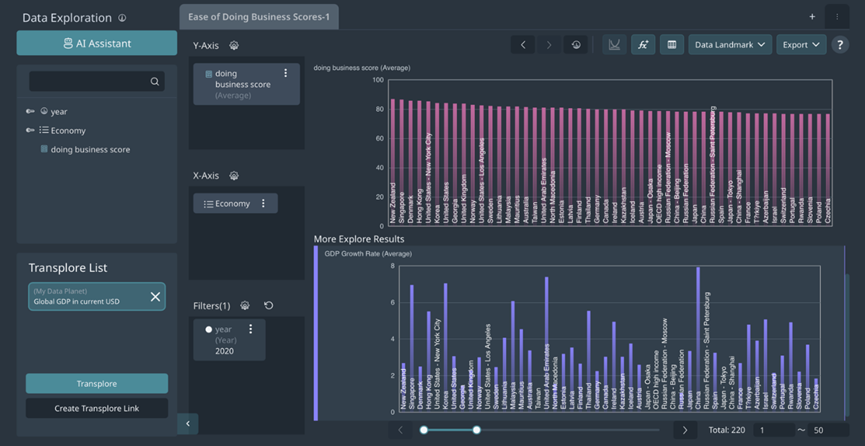Click the chart type icon in toolbar
This screenshot has width=865, height=446.
[613, 45]
